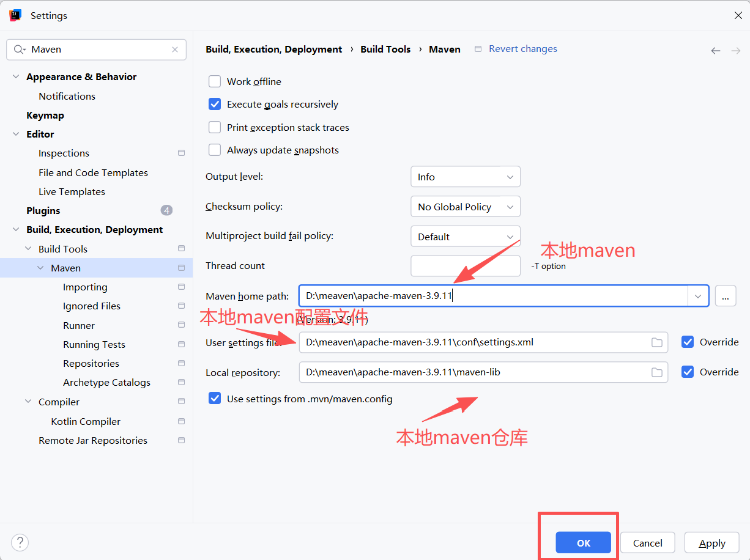
Task: Browse Maven home path with ... button
Action: pyautogui.click(x=726, y=297)
